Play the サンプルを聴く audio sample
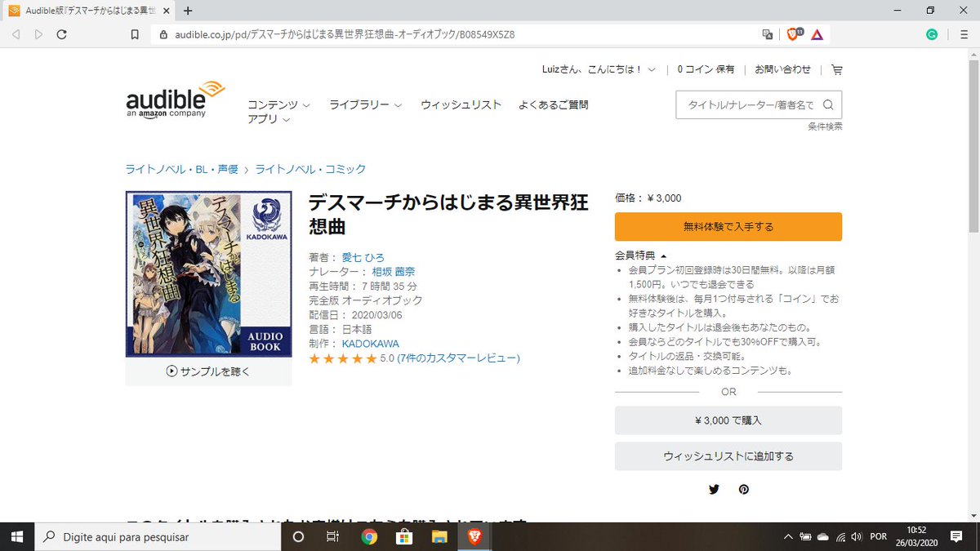This screenshot has width=980, height=551. click(x=208, y=371)
